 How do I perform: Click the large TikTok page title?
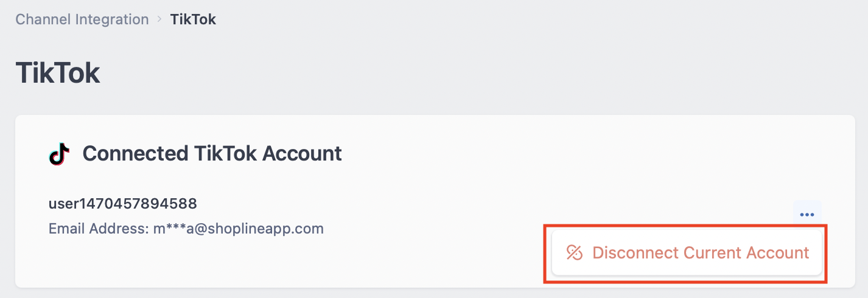pos(58,73)
